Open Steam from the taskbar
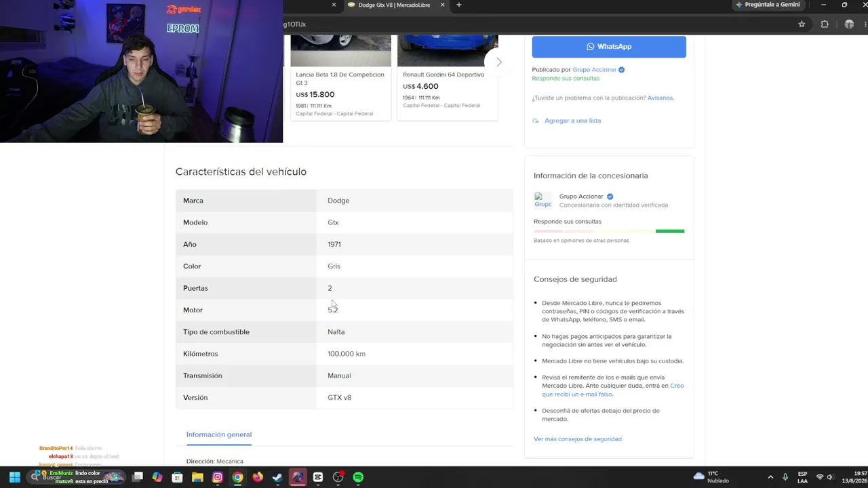This screenshot has width=868, height=488. click(277, 477)
